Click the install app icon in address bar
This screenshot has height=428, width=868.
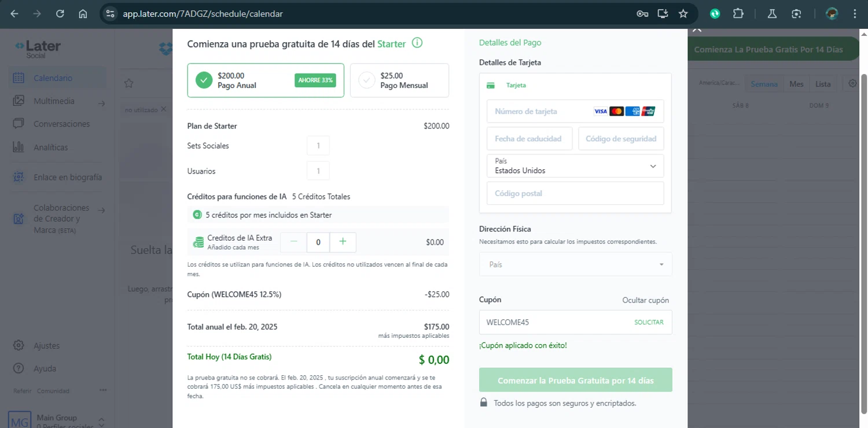click(663, 13)
